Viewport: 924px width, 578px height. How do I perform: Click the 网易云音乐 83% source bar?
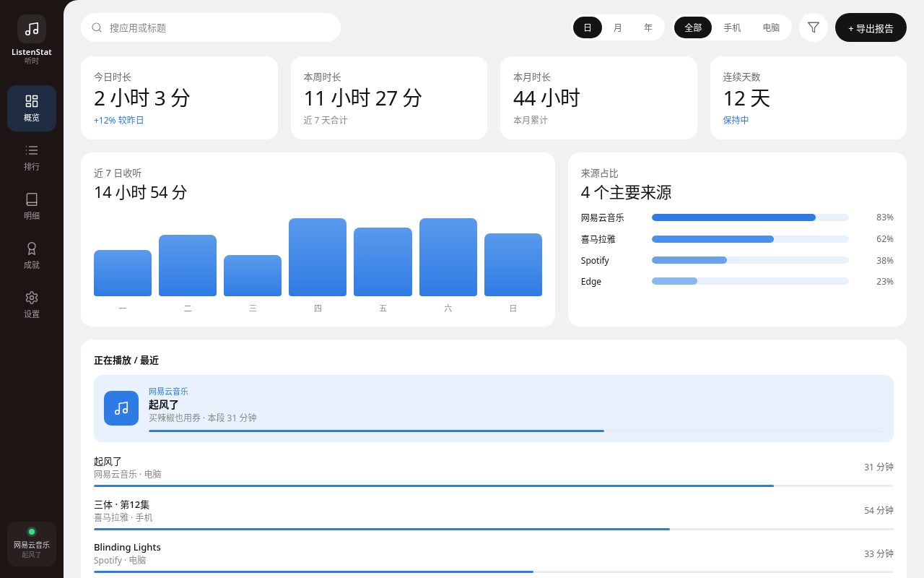[750, 217]
